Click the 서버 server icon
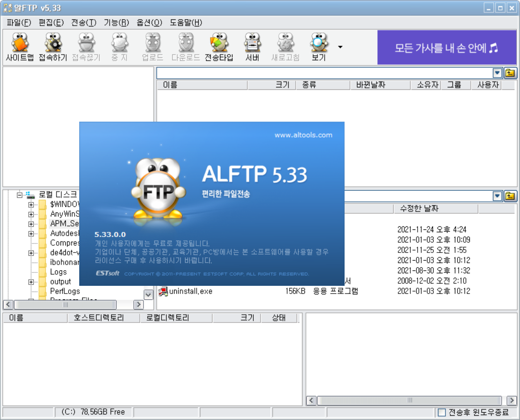Viewport: 520px width, 420px height. (252, 47)
